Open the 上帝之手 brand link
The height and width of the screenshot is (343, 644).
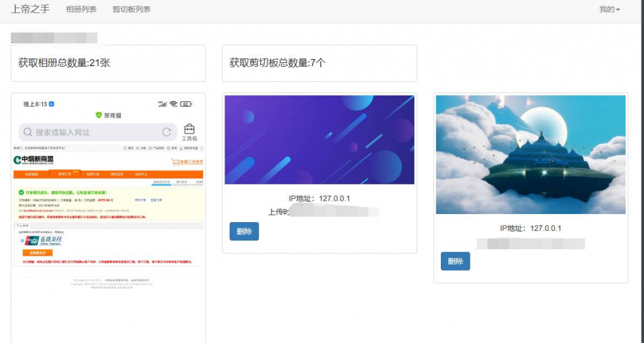(x=30, y=9)
